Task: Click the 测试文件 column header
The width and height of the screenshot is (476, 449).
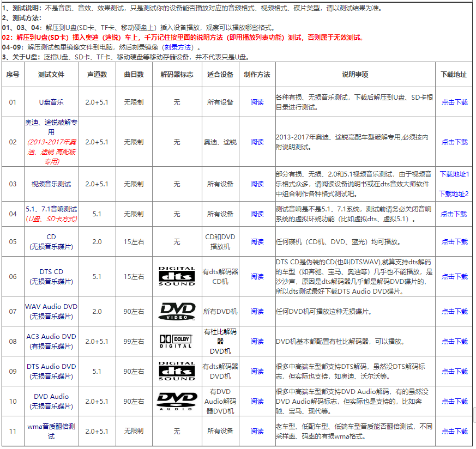Action: 51,74
